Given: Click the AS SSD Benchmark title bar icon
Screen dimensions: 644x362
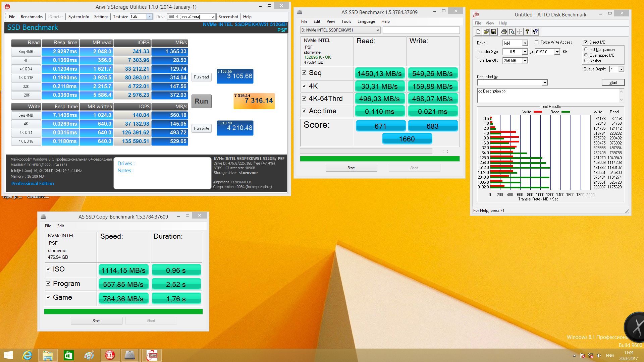Looking at the screenshot, I should tap(300, 12).
